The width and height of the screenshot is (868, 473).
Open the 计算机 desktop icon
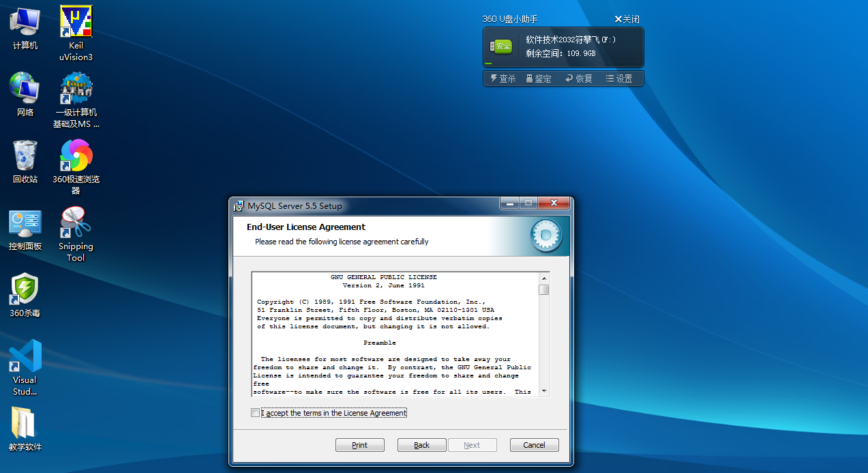point(25,28)
